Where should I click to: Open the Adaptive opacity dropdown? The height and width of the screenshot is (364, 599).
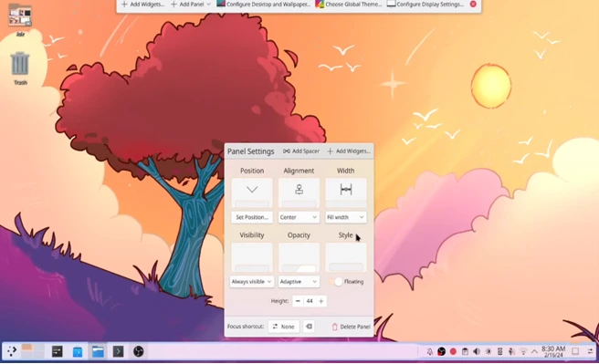coord(299,282)
